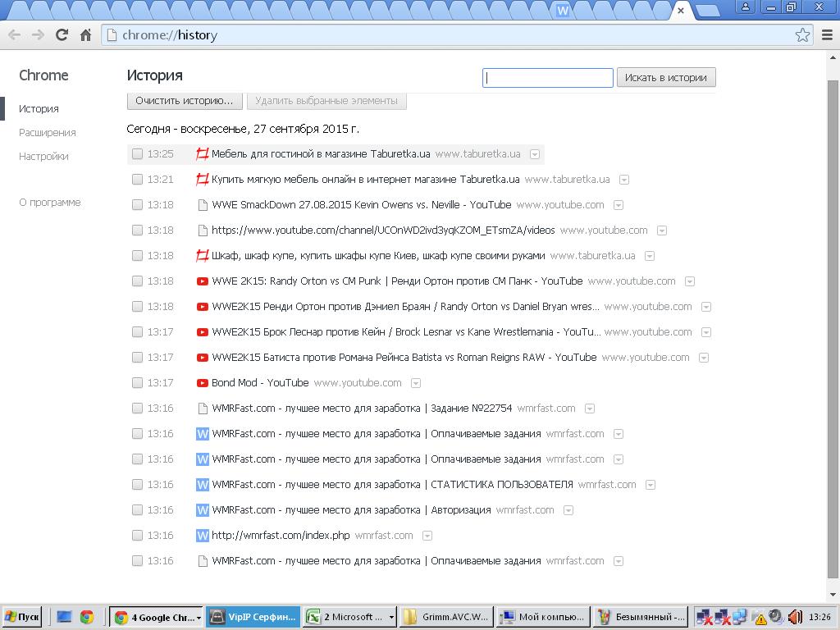The height and width of the screenshot is (630, 840).
Task: Open Chrome from quick launch icon
Action: tap(87, 617)
